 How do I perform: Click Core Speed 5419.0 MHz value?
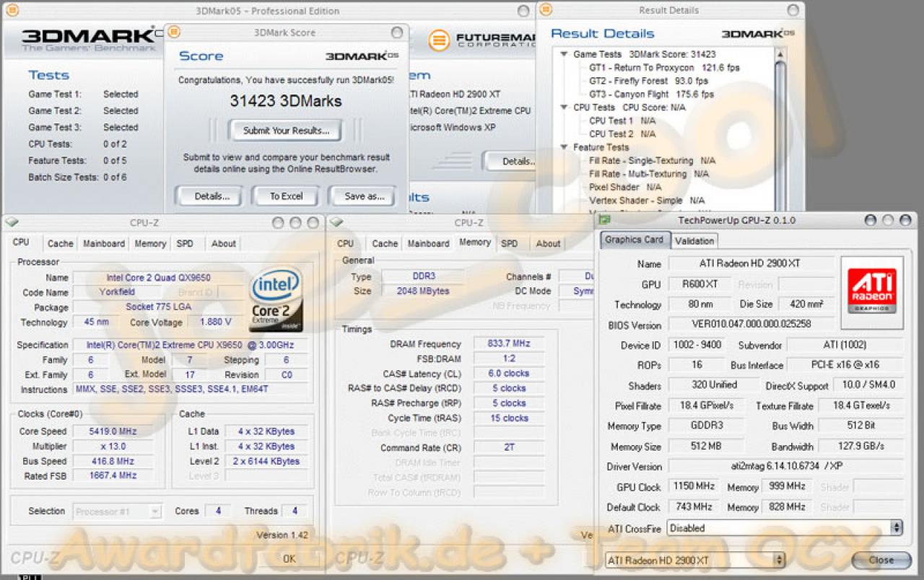coord(113,431)
